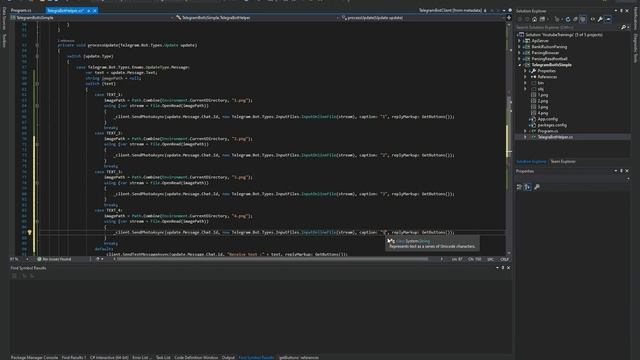
Task: Pin the TelegraBotHelper.cs tab
Action: [x=89, y=11]
